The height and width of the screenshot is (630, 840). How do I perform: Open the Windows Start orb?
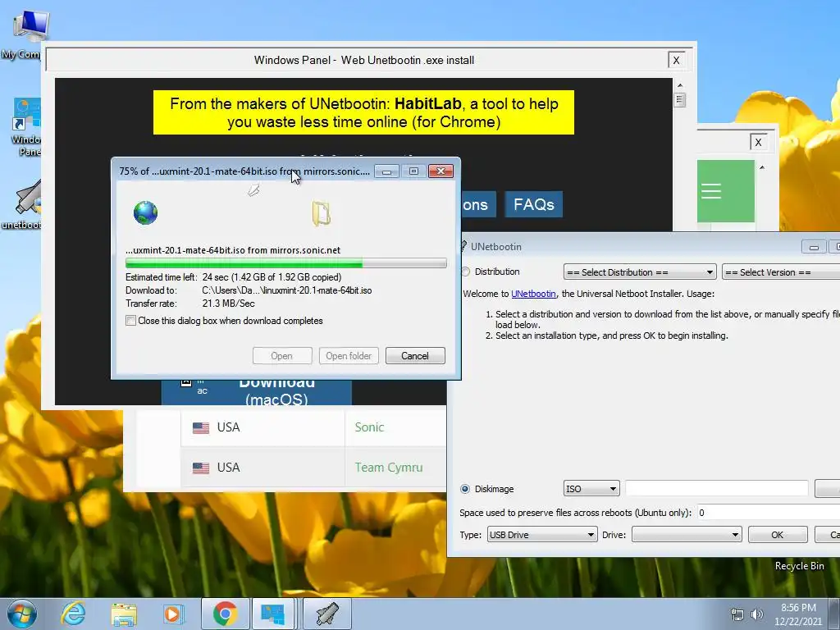[22, 614]
